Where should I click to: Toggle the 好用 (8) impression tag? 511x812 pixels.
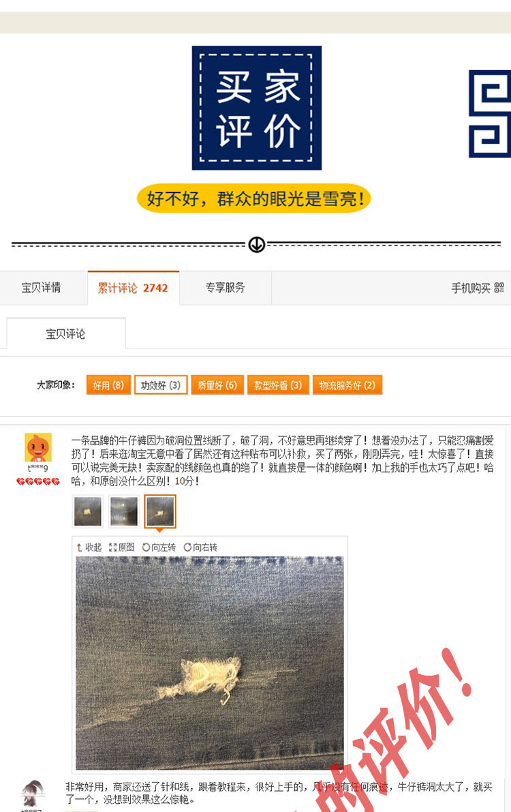pos(108,385)
